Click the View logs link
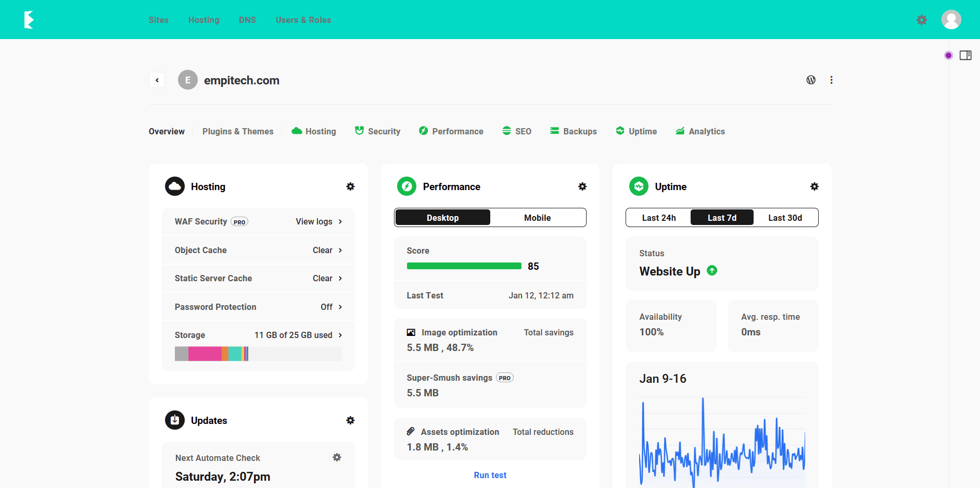 314,222
